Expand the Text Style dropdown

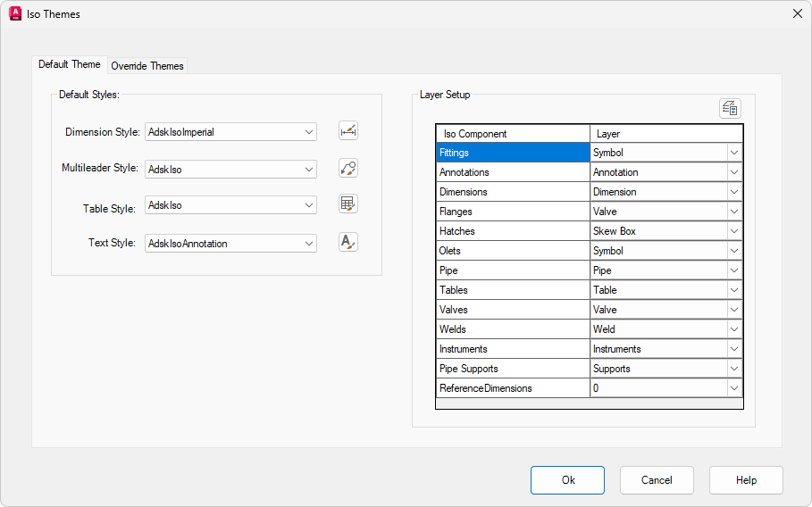coord(309,243)
